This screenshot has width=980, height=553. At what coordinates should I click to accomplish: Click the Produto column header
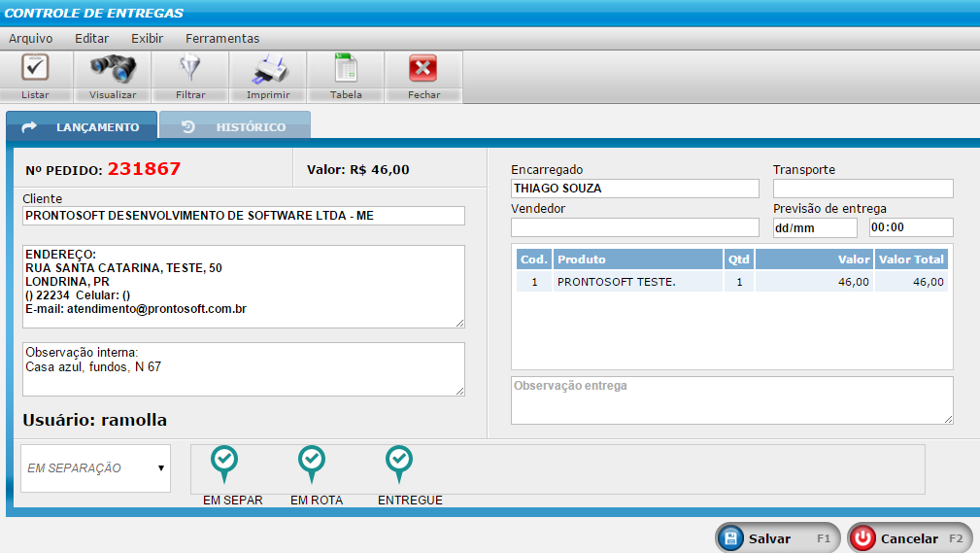coord(637,259)
